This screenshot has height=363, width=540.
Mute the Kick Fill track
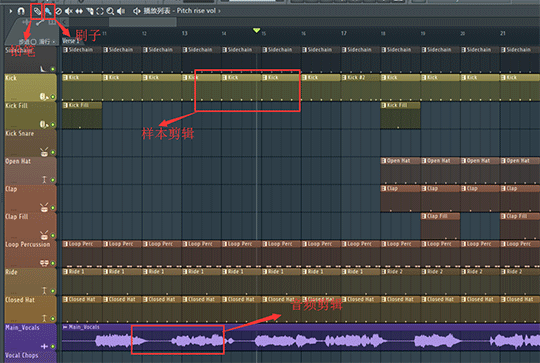coord(53,124)
